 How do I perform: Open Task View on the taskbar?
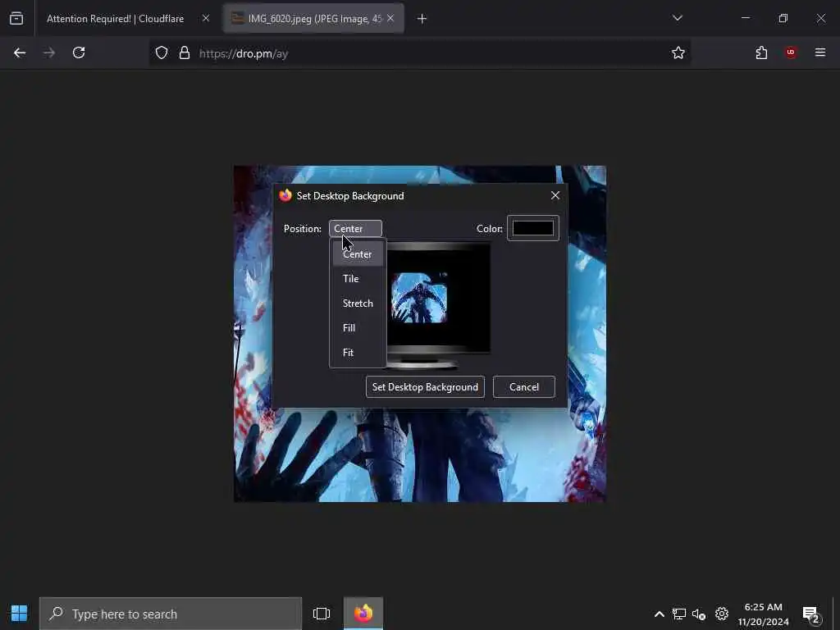click(x=322, y=614)
